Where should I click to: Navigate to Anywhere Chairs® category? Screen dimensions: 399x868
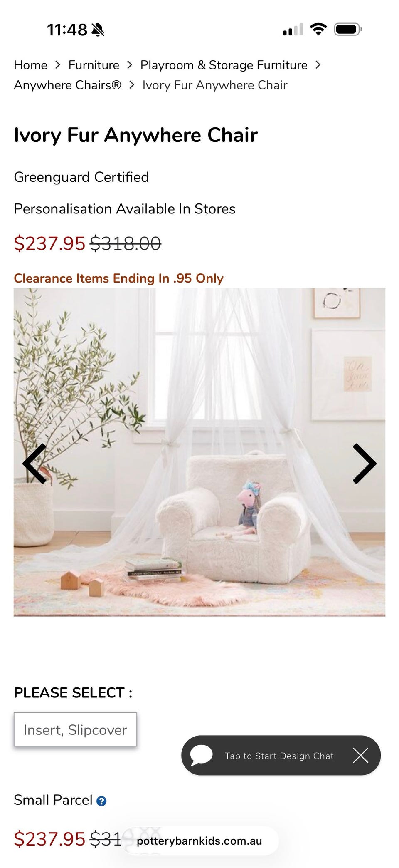[x=67, y=85]
